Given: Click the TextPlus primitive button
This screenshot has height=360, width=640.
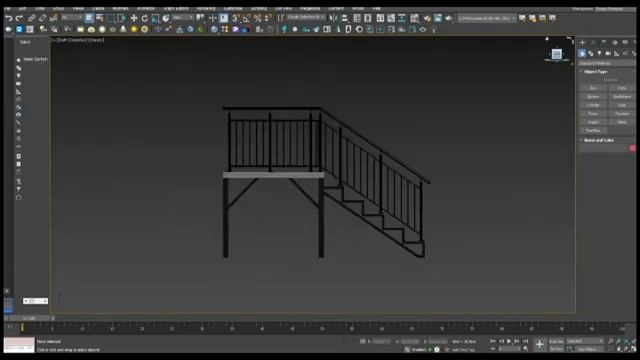Looking at the screenshot, I should pos(593,131).
